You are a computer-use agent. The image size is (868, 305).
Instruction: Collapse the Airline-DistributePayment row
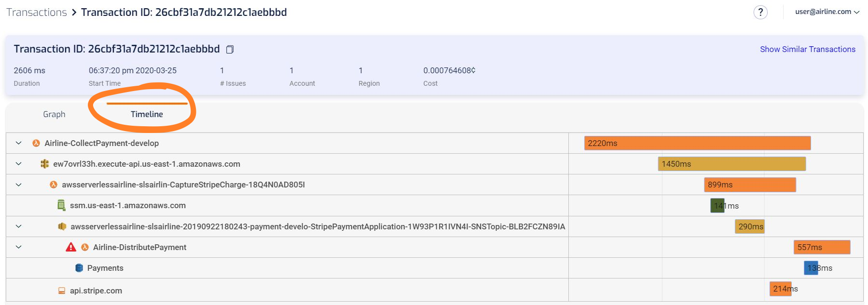tap(18, 247)
